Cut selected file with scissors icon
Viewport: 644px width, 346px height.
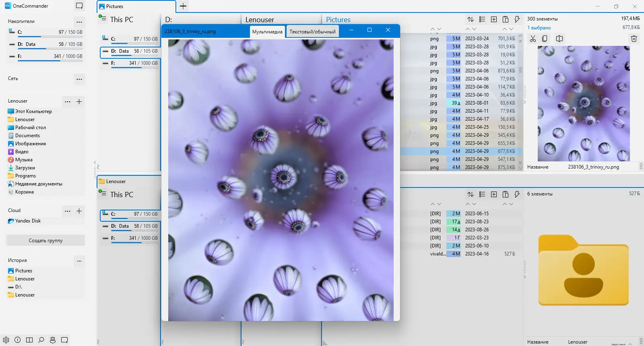pos(533,39)
